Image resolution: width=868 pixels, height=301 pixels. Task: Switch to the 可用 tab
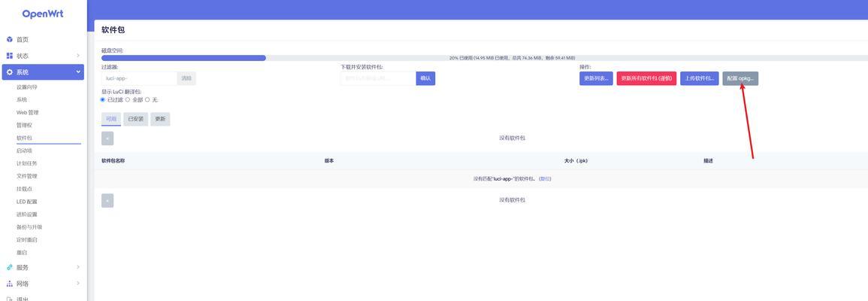point(111,119)
